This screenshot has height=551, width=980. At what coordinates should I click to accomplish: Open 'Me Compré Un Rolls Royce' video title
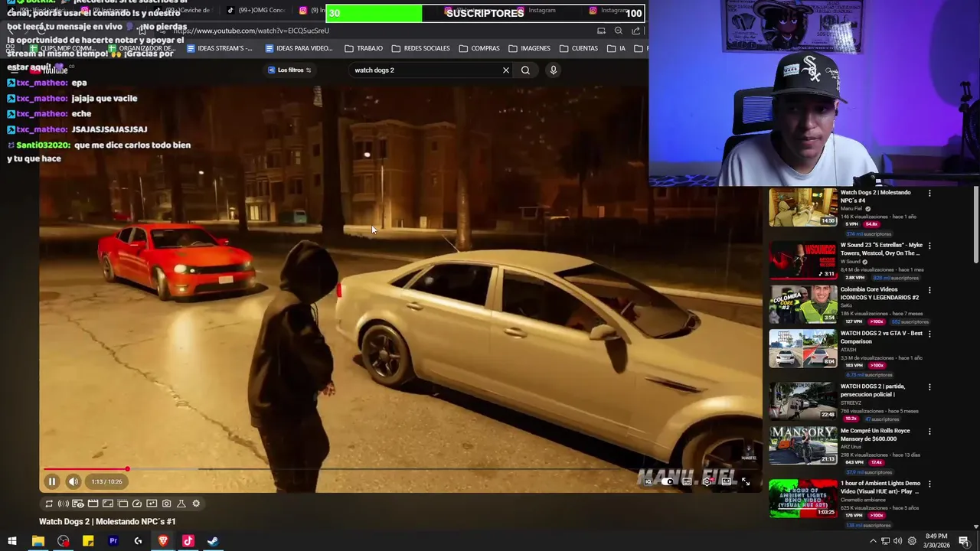(875, 435)
